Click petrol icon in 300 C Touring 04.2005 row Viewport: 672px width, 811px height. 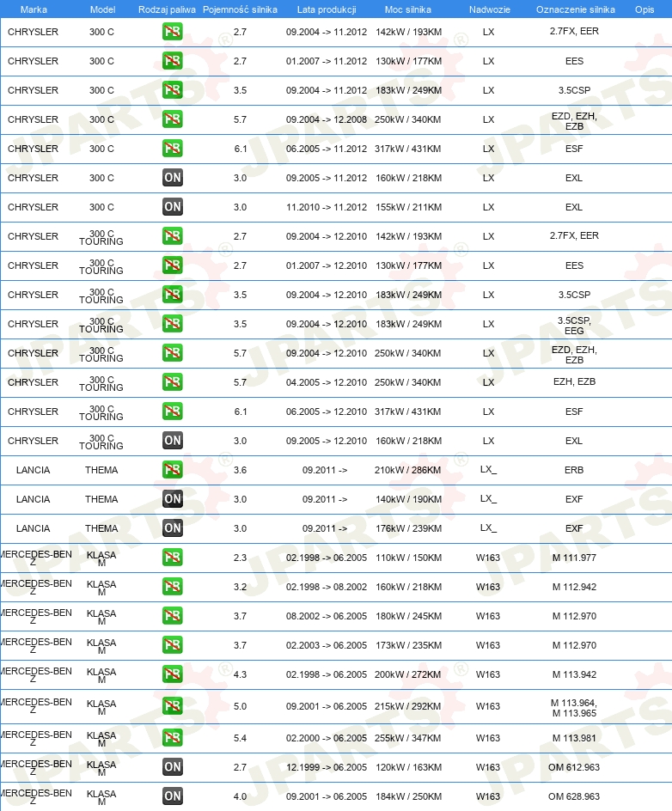(x=172, y=382)
